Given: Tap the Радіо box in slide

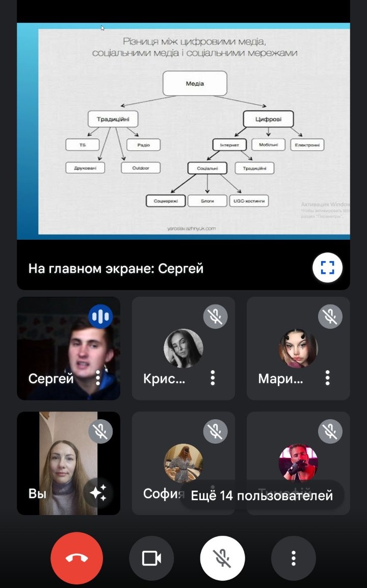Looking at the screenshot, I should [144, 145].
